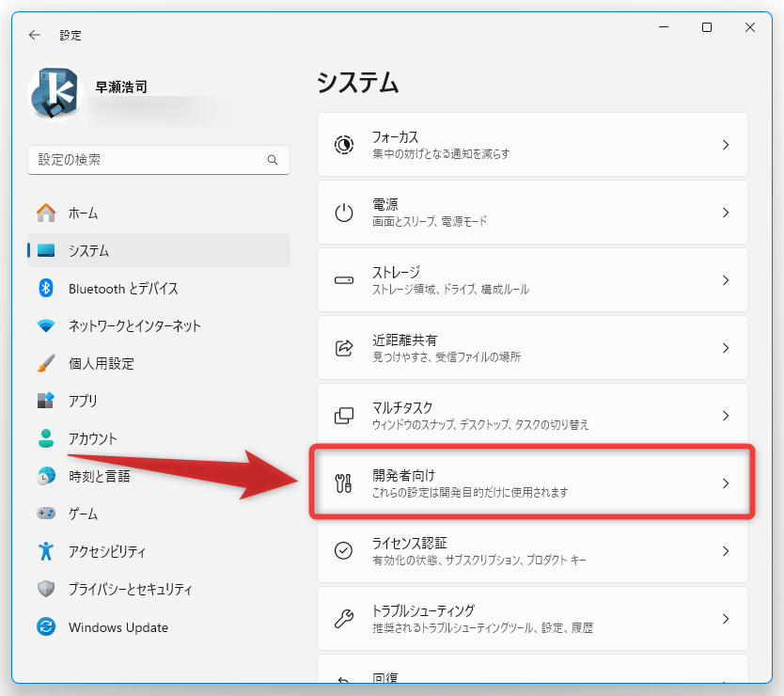Open プライバシーとセキュリティ label
The height and width of the screenshot is (696, 784).
click(x=130, y=589)
